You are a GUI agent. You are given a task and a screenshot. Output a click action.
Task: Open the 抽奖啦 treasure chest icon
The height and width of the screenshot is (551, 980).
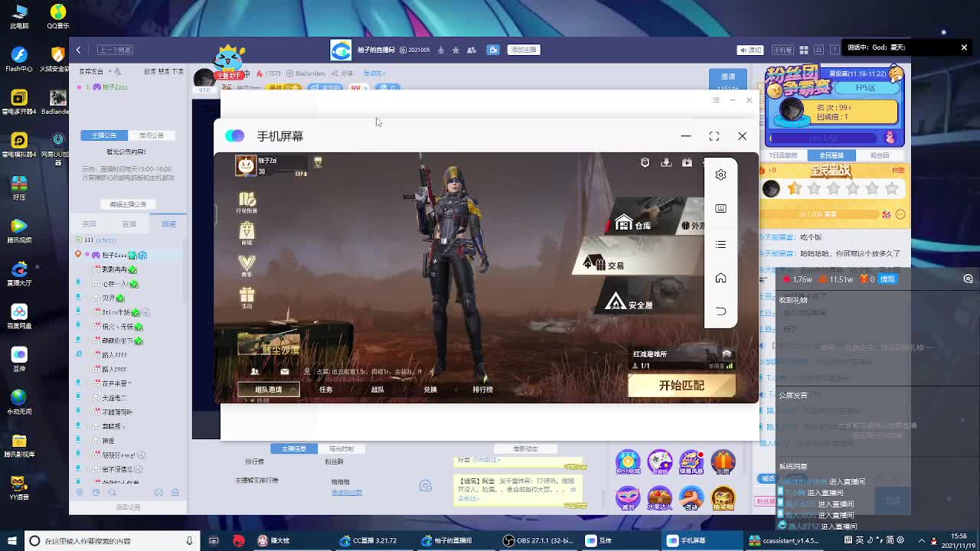pyautogui.click(x=723, y=499)
